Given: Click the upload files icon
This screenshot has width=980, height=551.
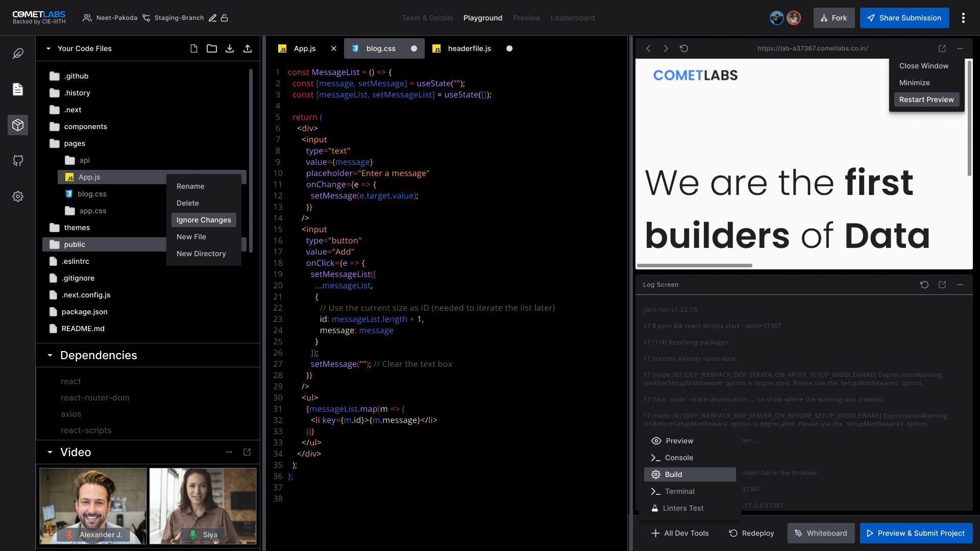Looking at the screenshot, I should tap(248, 48).
